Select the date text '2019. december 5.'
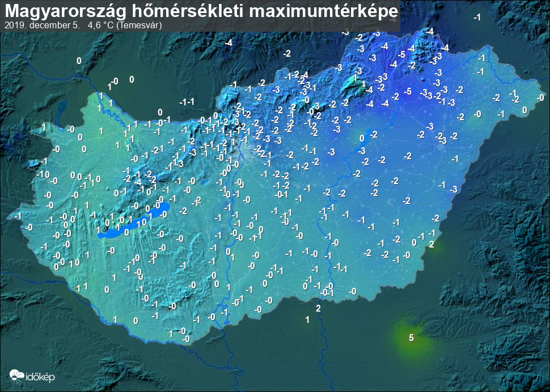The height and width of the screenshot is (392, 550). coord(42,26)
